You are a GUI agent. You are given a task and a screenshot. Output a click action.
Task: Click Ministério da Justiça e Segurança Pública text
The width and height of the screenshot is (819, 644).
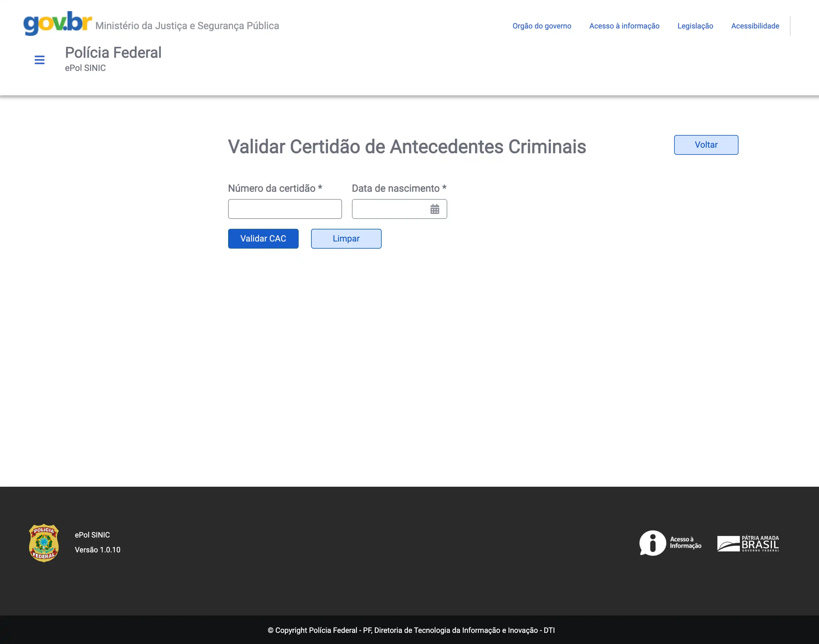(x=187, y=26)
